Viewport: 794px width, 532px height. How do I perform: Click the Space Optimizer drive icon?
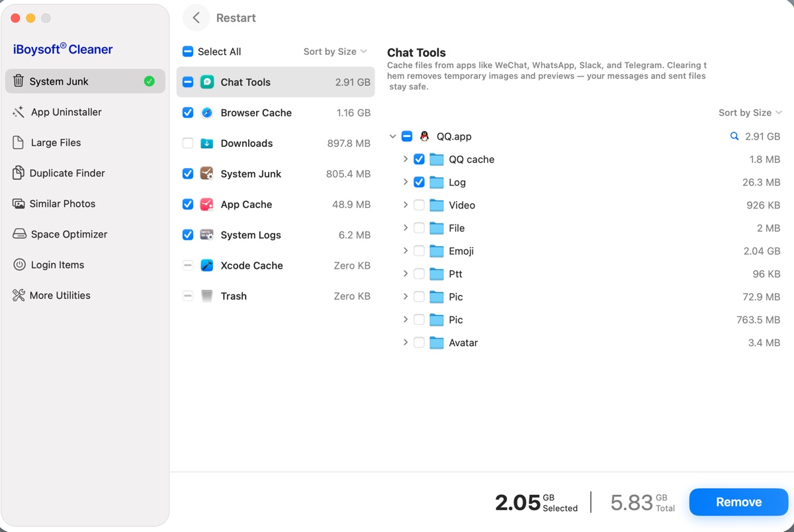click(19, 234)
